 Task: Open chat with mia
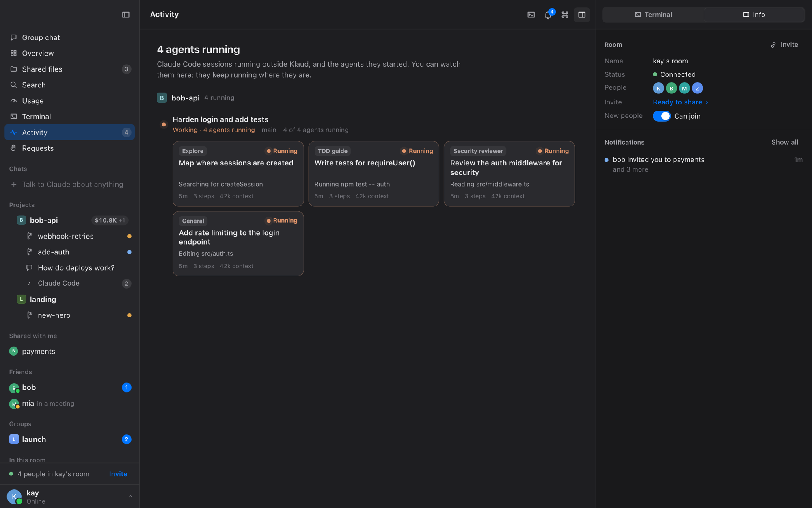pyautogui.click(x=69, y=404)
